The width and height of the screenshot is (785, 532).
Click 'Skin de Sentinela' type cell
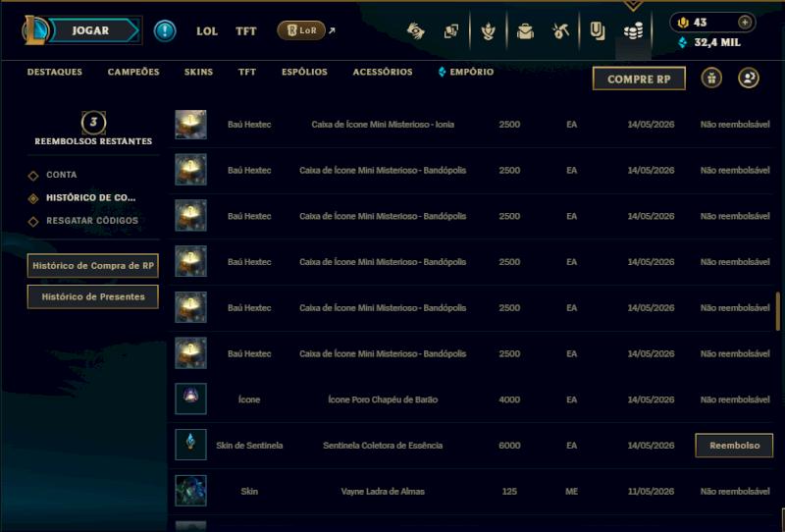tap(249, 446)
